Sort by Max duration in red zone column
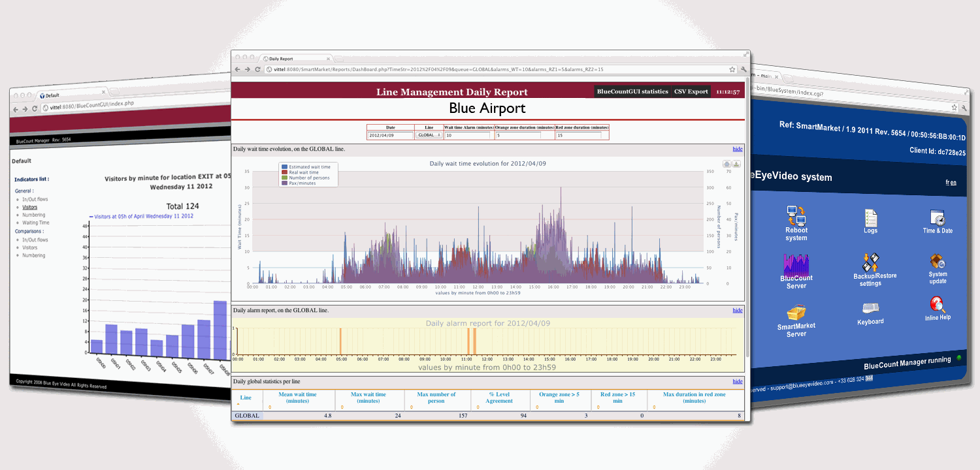 [694, 400]
